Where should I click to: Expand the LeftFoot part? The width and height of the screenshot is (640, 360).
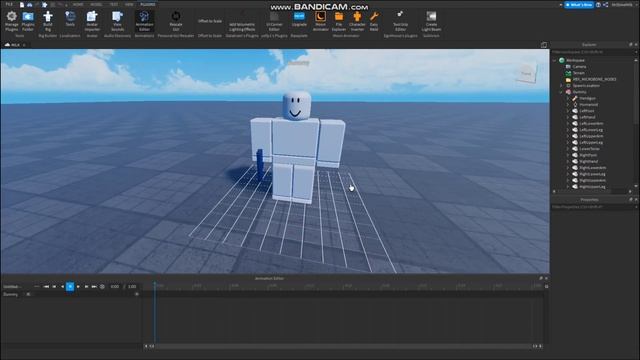pos(568,111)
